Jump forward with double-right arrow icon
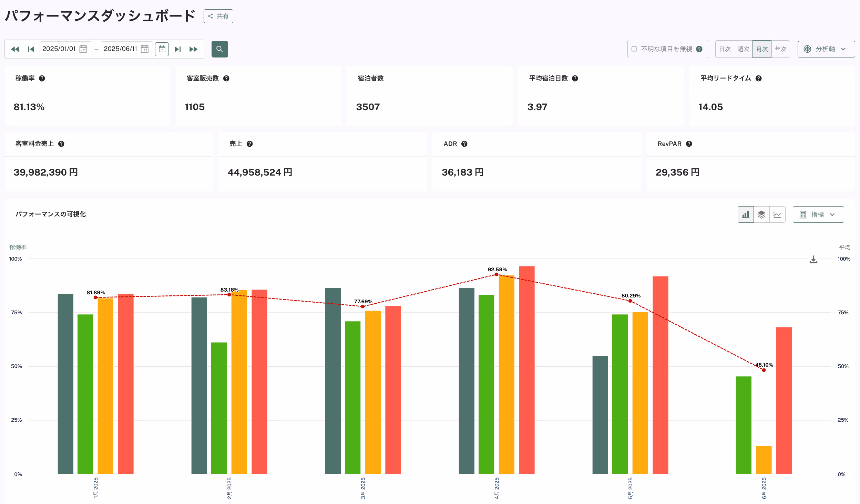860x504 pixels. 194,49
